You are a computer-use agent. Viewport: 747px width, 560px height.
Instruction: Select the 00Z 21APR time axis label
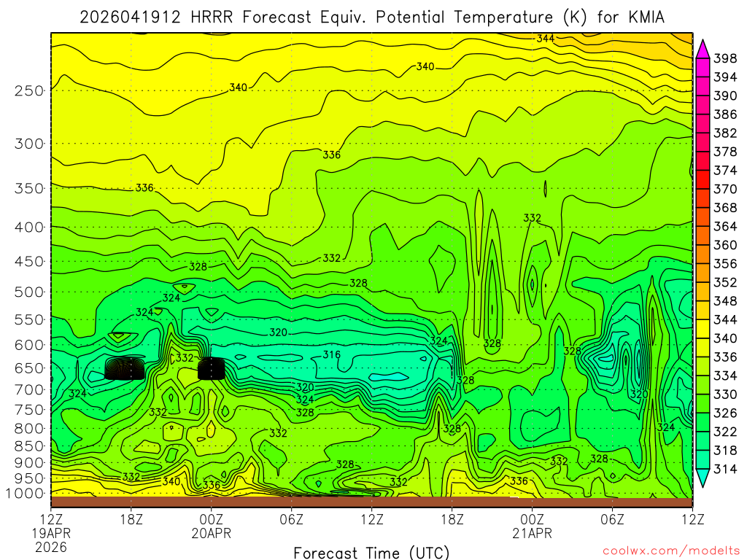click(532, 526)
